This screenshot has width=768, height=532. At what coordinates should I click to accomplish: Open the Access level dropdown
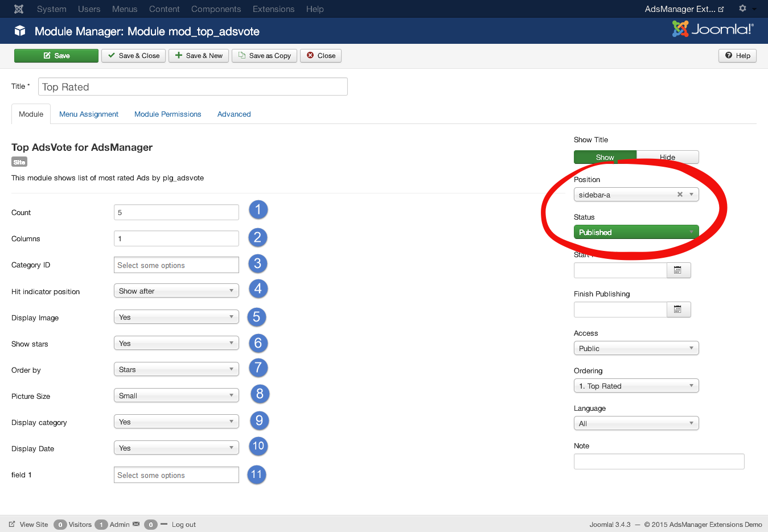tap(636, 348)
